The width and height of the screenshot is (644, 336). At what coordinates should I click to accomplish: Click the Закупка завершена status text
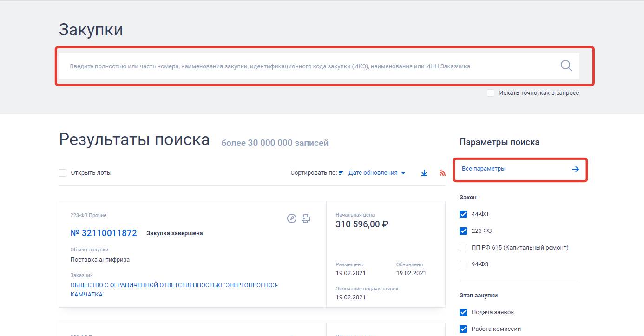pos(175,233)
